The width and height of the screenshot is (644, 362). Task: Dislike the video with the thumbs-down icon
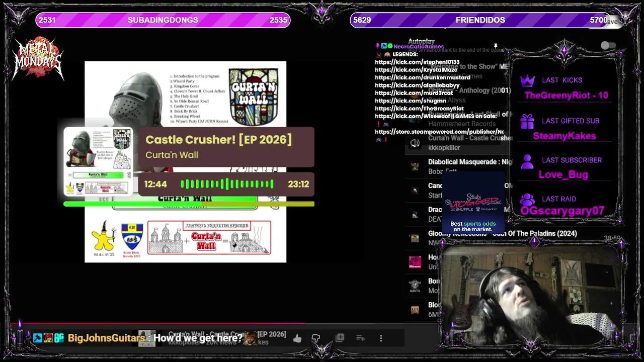[x=316, y=338]
